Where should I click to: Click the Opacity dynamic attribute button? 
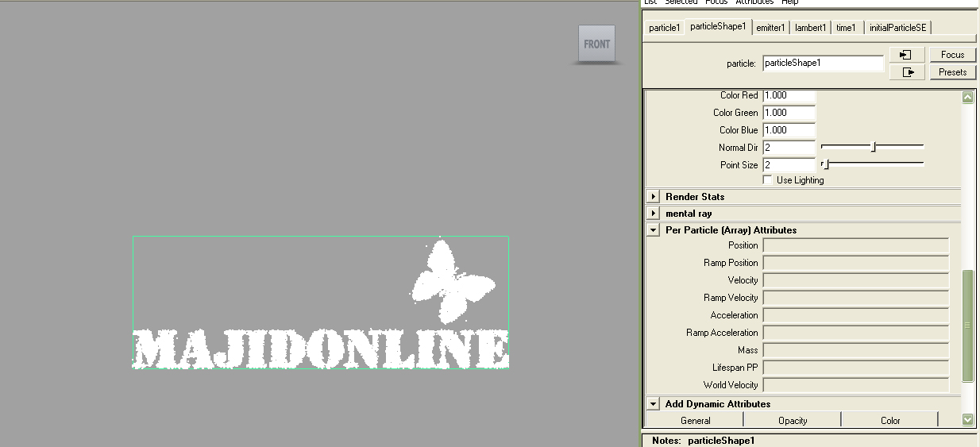point(792,421)
